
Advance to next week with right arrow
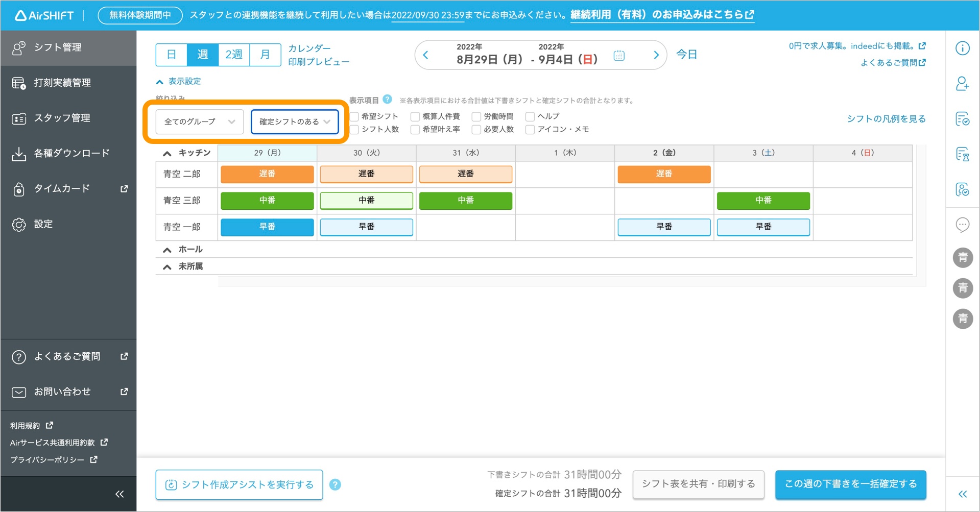point(656,55)
